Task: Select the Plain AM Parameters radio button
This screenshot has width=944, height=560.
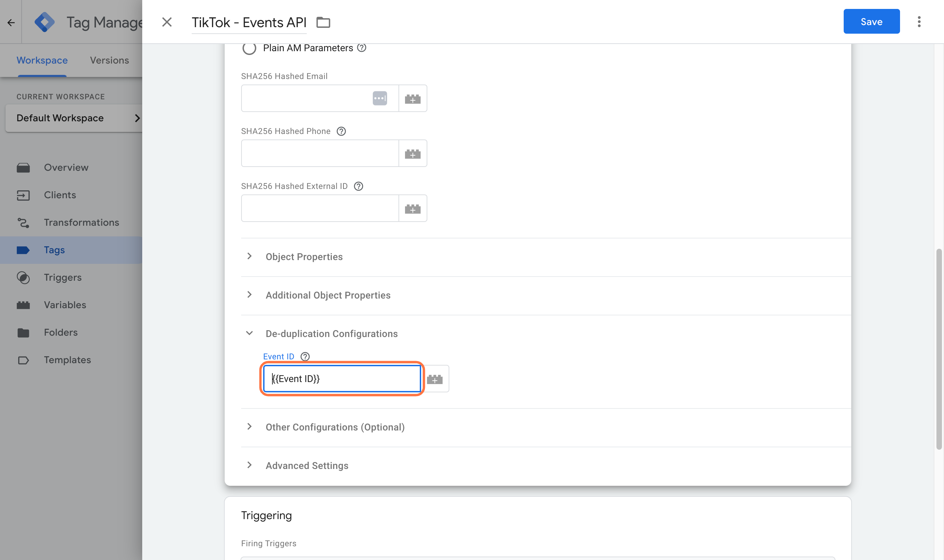Action: tap(249, 48)
